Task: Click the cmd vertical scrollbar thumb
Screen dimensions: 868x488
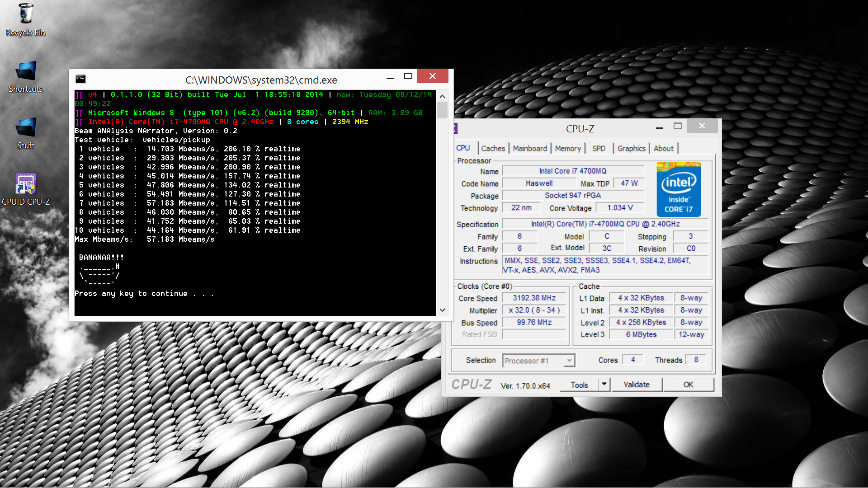Action: [x=443, y=110]
